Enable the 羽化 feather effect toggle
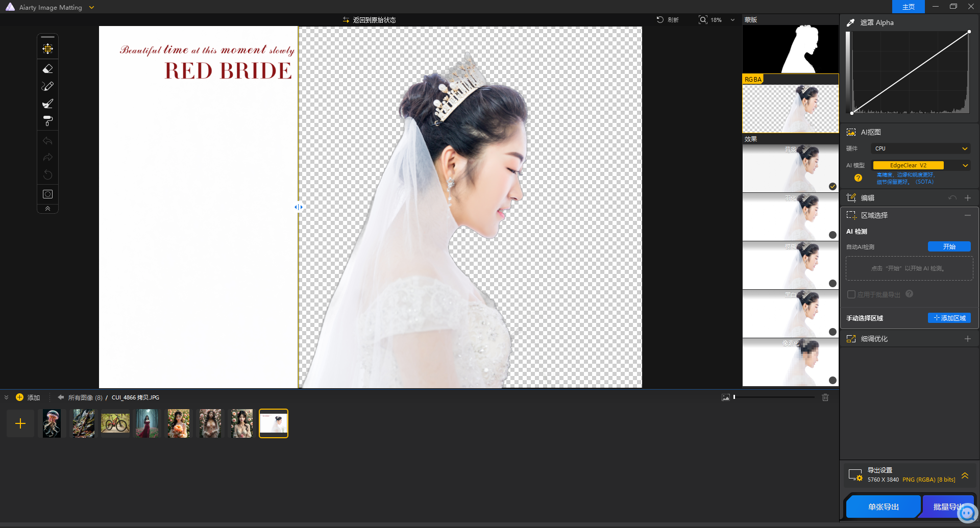980x528 pixels. click(832, 235)
